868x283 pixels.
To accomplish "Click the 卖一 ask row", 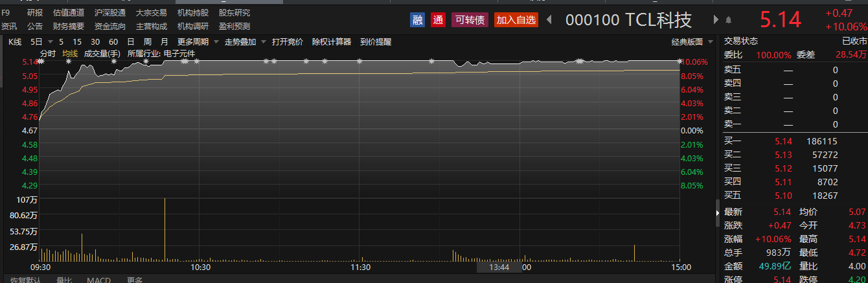I will coord(794,124).
